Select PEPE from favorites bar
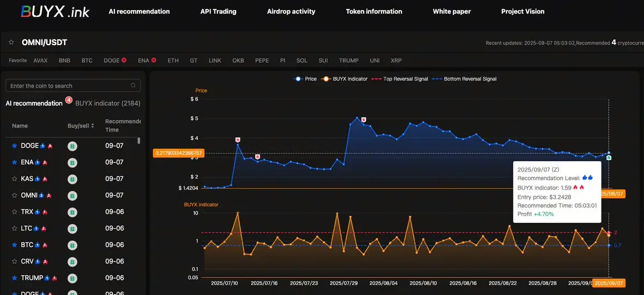 (x=262, y=61)
